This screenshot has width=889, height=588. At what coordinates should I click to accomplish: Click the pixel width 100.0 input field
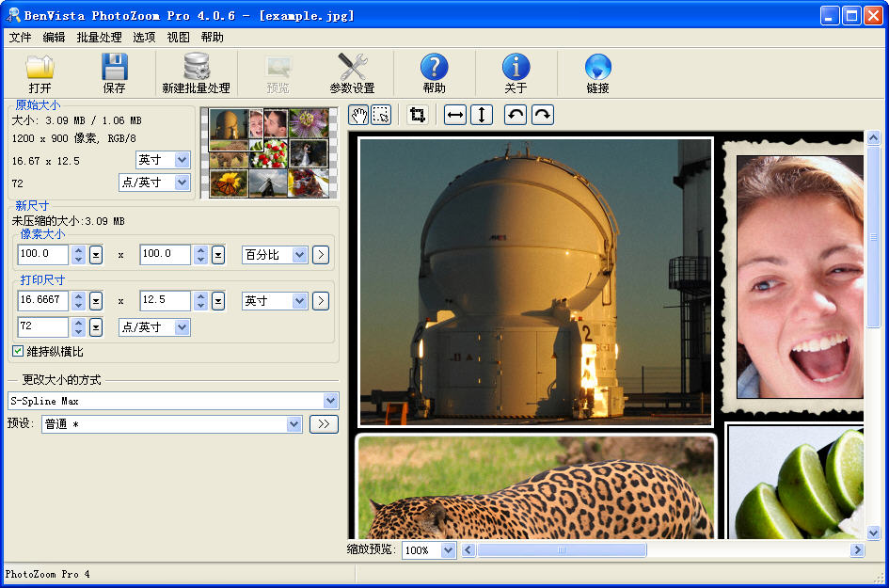pyautogui.click(x=43, y=254)
